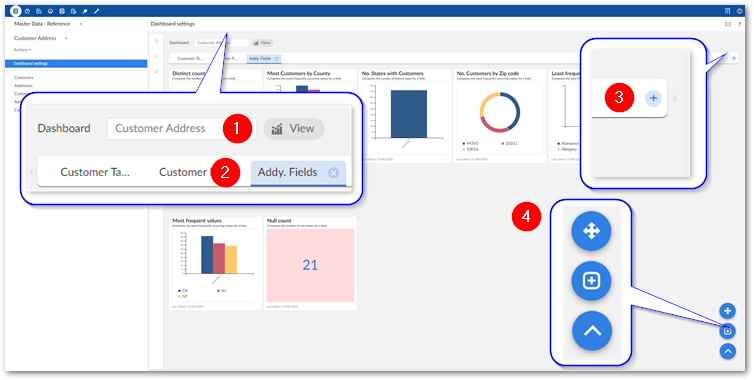Click the Null count widget title
754x380 pixels.
[x=279, y=221]
